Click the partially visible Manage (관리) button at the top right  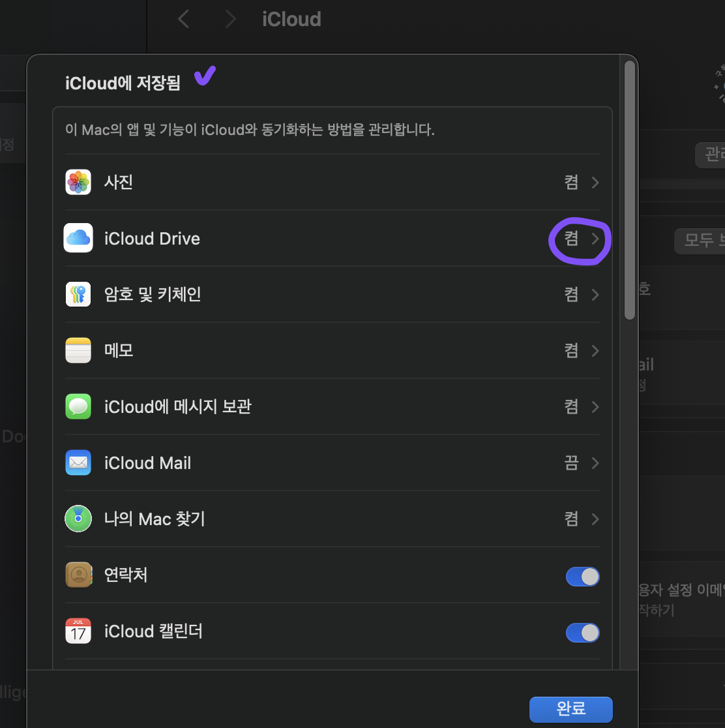click(710, 154)
